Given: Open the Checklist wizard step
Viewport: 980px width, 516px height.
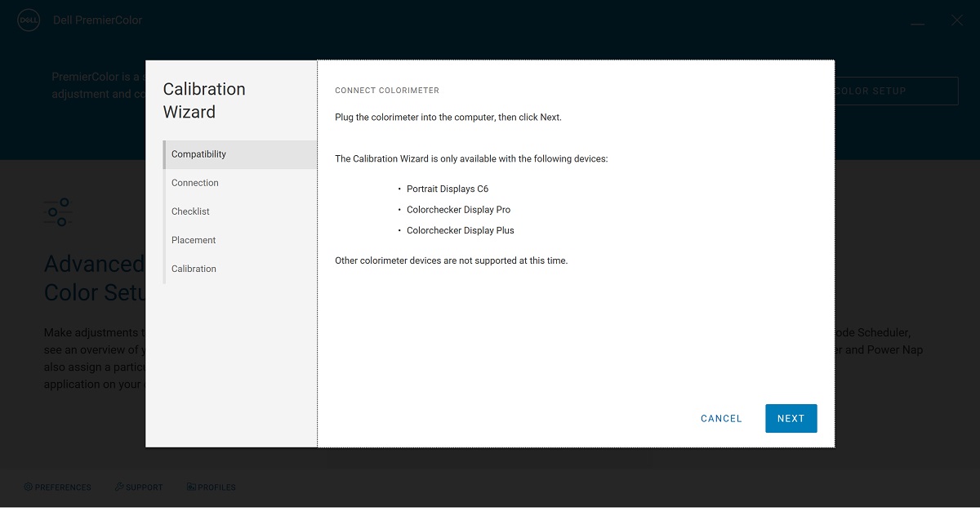Looking at the screenshot, I should coord(240,211).
